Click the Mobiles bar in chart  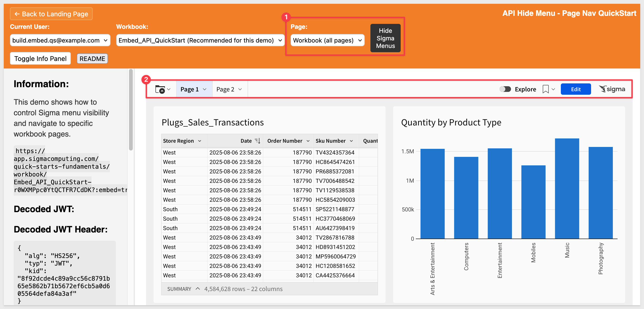533,202
